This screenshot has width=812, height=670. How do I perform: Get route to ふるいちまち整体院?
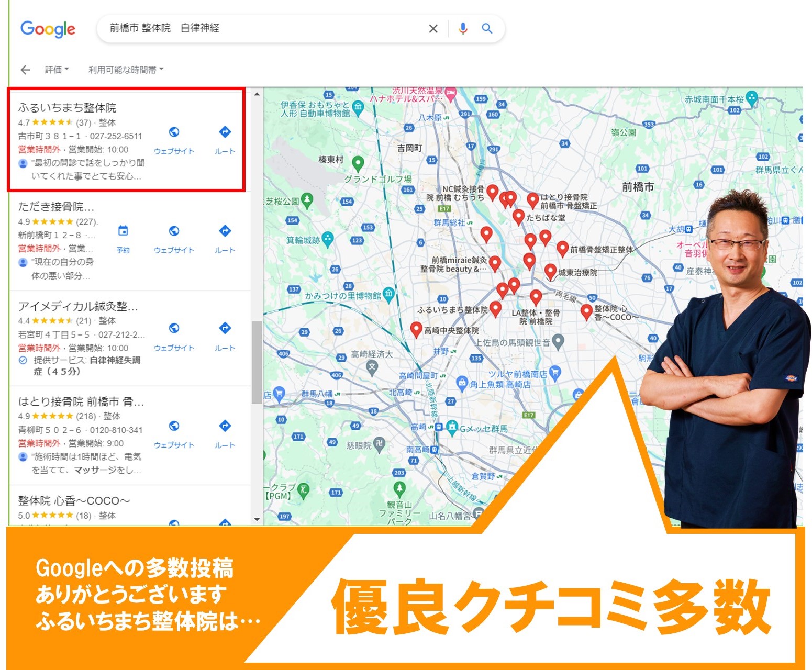pos(225,140)
